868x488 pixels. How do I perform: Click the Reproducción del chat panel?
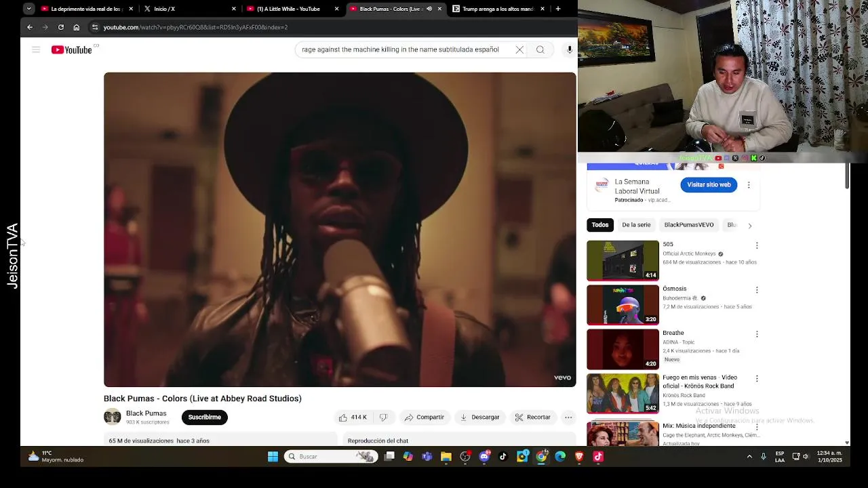click(459, 440)
